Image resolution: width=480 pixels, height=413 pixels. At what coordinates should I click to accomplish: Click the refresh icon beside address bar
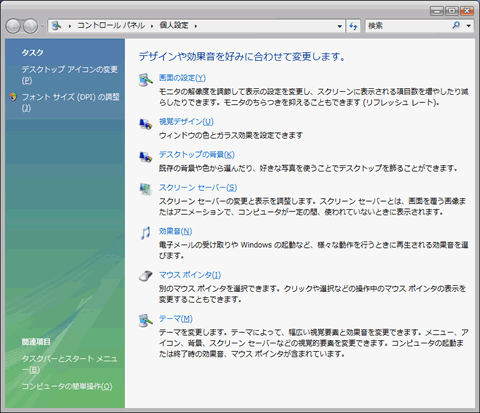coord(353,26)
